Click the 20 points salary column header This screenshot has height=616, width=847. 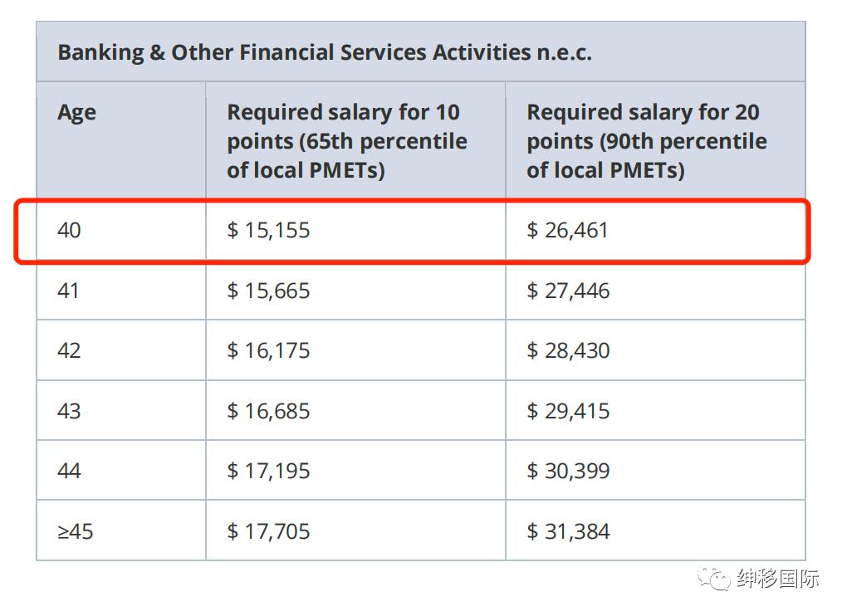pyautogui.click(x=646, y=140)
